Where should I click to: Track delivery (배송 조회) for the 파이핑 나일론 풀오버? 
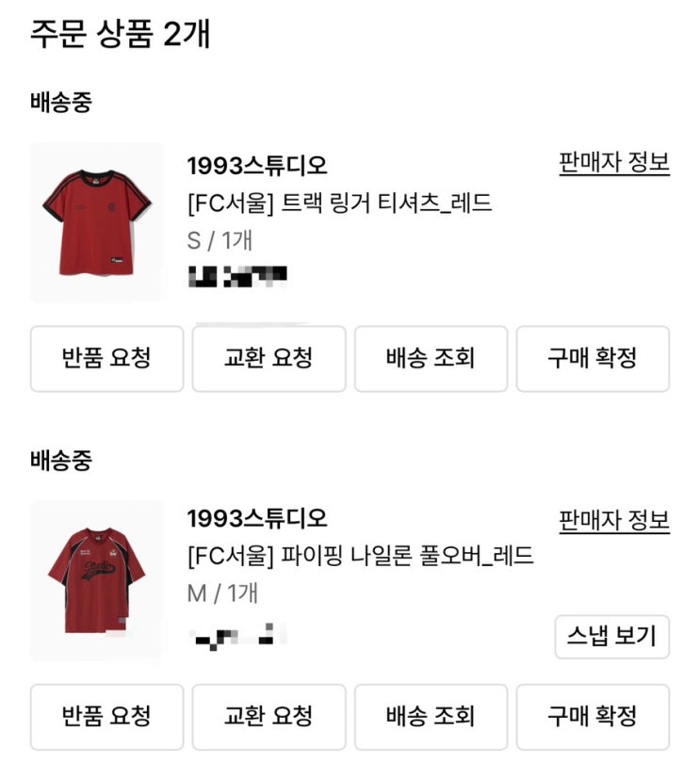tap(431, 716)
